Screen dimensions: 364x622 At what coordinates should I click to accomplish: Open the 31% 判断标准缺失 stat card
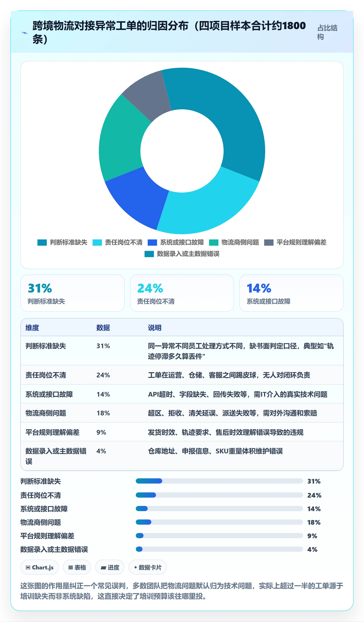[x=73, y=293]
